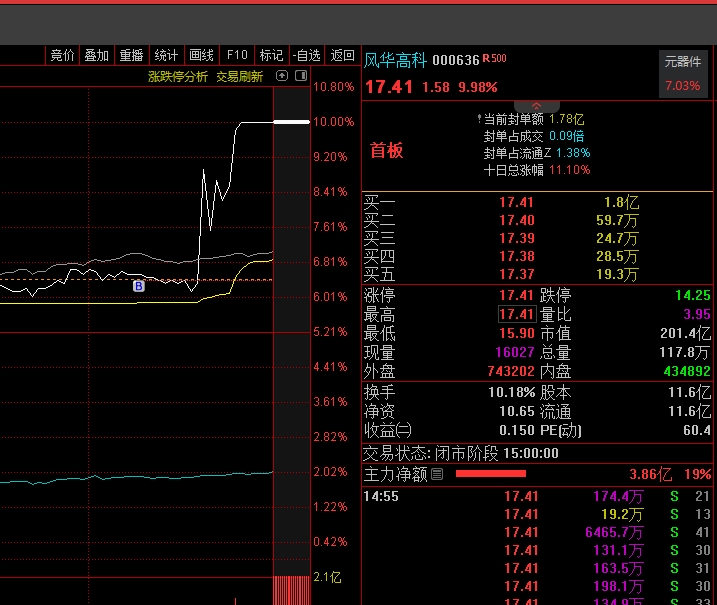This screenshot has width=717, height=605.
Task: Click 交易状态 闭市阶段 status line
Action: (x=460, y=454)
